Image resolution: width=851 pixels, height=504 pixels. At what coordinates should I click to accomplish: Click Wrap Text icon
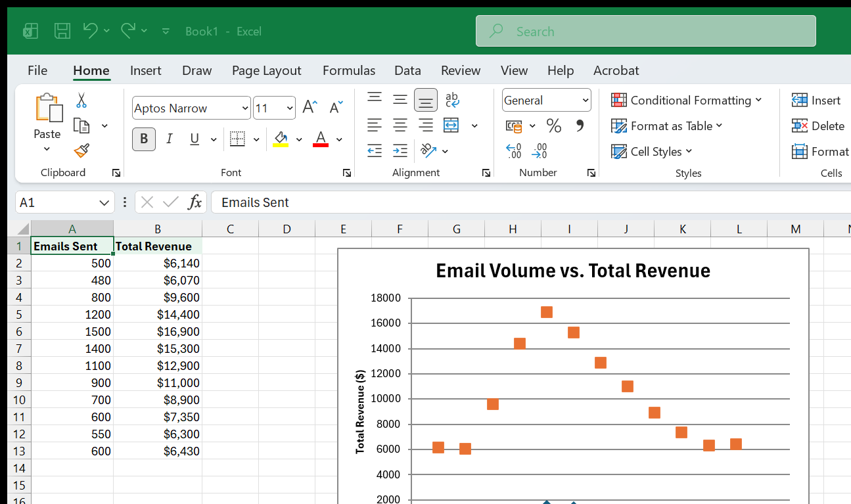coord(452,99)
